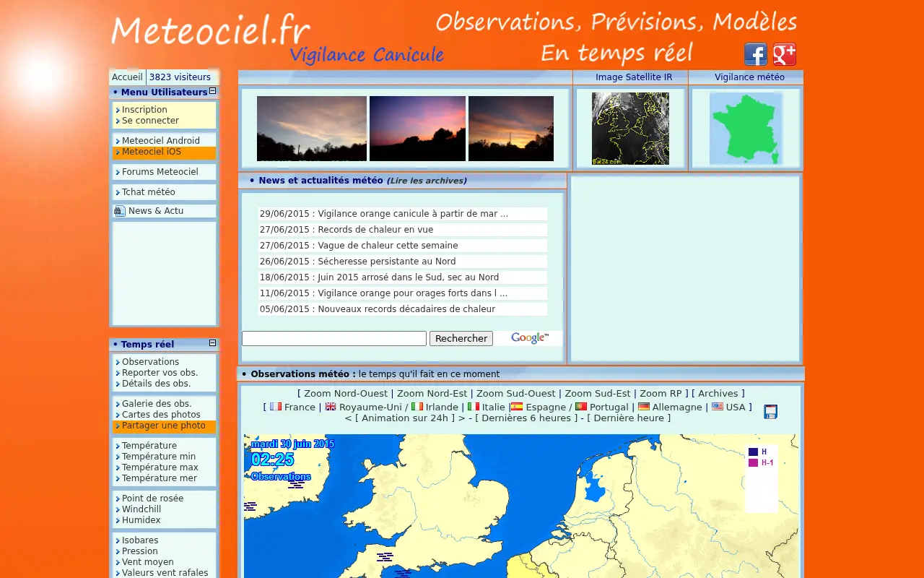Open the Google Plus icon

(x=785, y=54)
